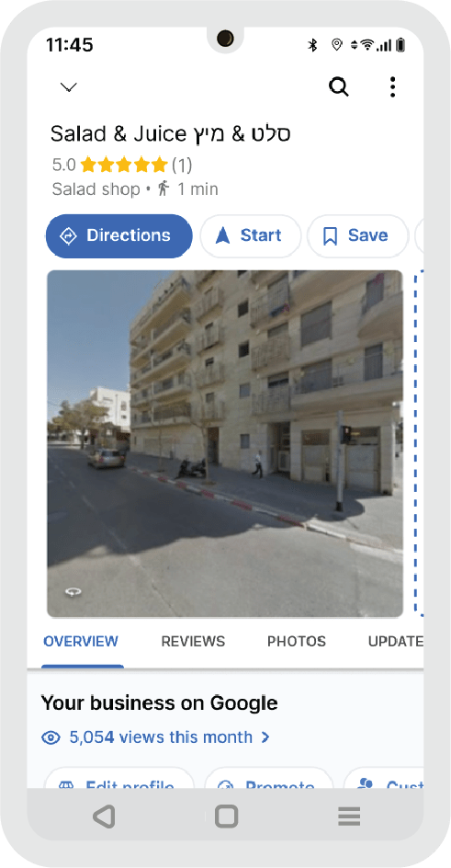Image resolution: width=451 pixels, height=868 pixels.
Task: Tap the Directions button
Action: pos(118,235)
